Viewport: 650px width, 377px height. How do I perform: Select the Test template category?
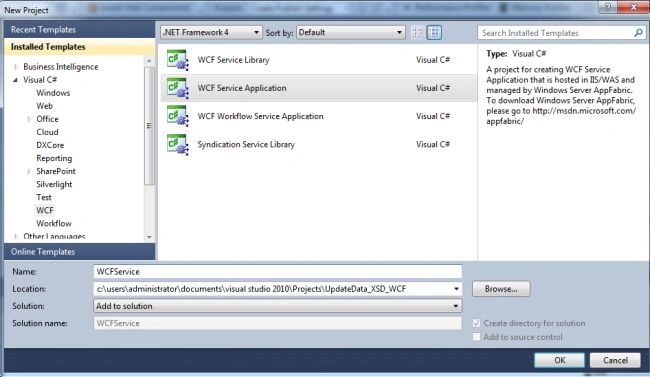pos(44,197)
